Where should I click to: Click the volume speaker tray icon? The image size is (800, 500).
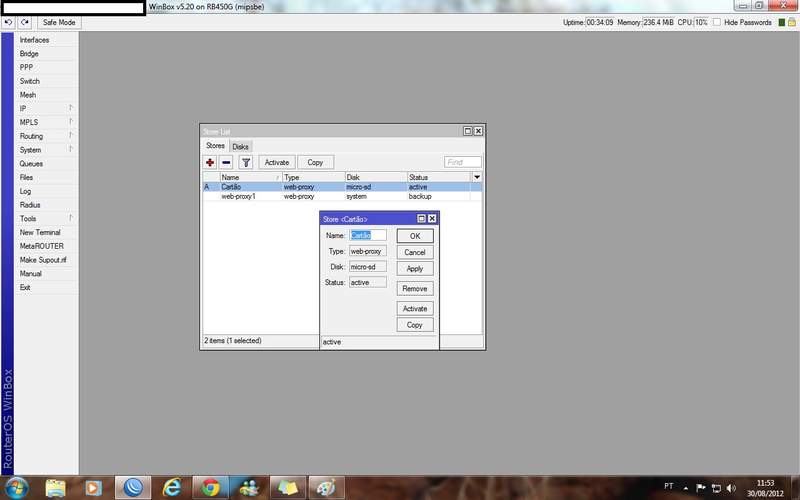point(731,488)
